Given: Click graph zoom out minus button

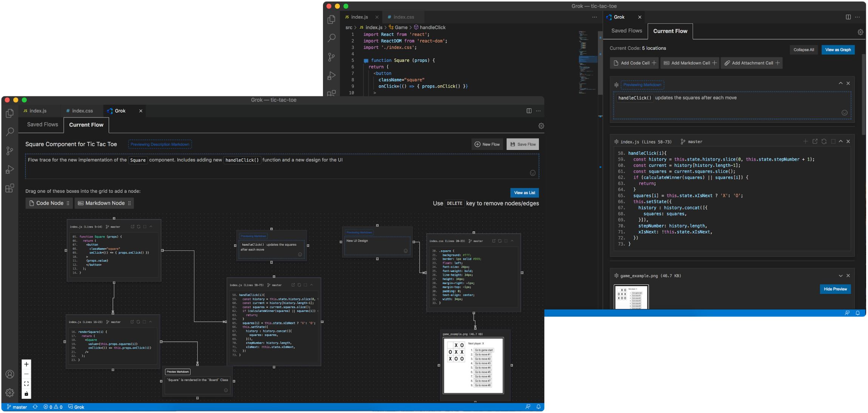Looking at the screenshot, I should (26, 374).
